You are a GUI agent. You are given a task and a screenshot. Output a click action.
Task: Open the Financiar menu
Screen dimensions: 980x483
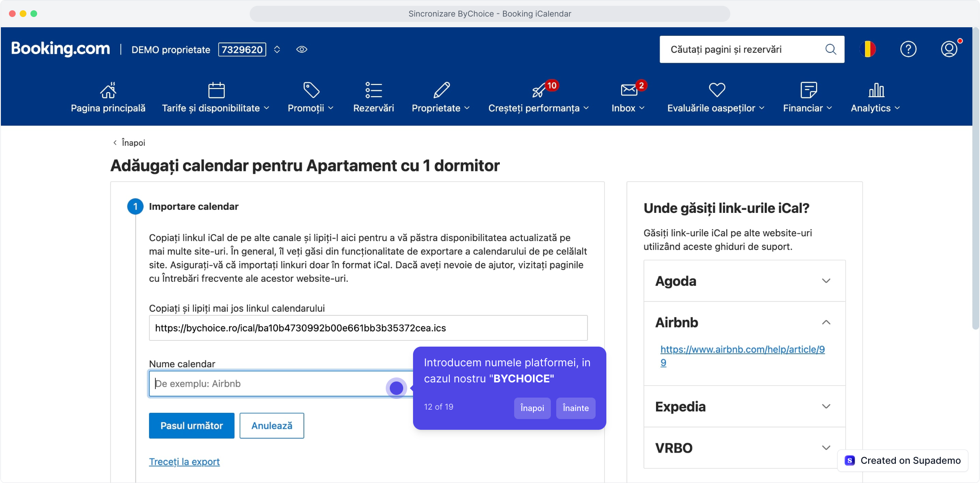tap(807, 108)
